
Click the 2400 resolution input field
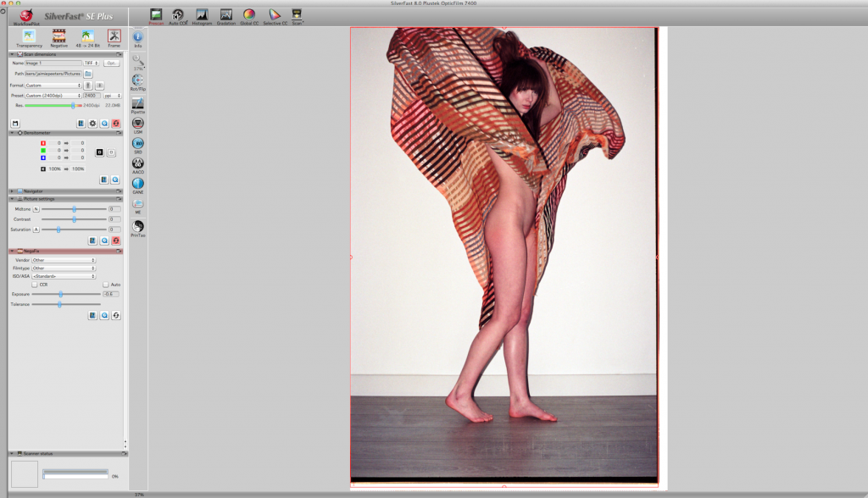click(x=92, y=95)
